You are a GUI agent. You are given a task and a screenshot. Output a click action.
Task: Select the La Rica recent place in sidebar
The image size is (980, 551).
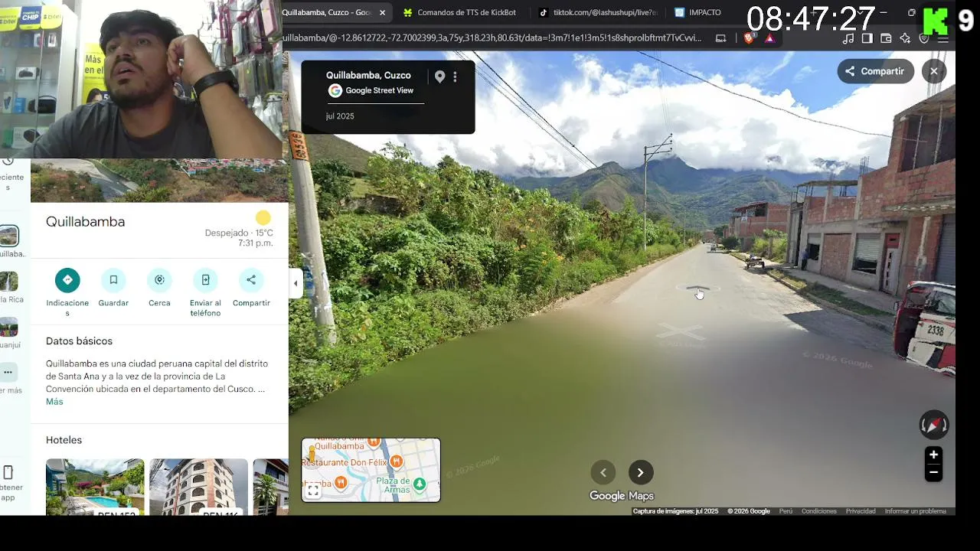click(9, 282)
